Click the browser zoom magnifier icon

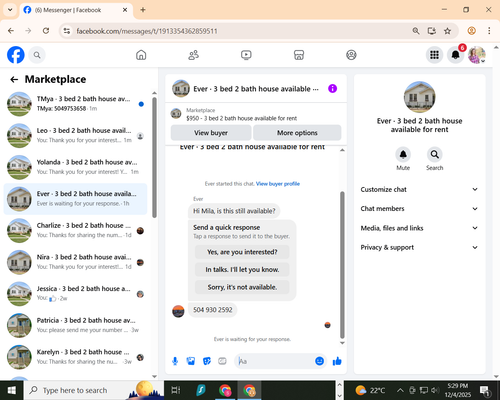(416, 31)
